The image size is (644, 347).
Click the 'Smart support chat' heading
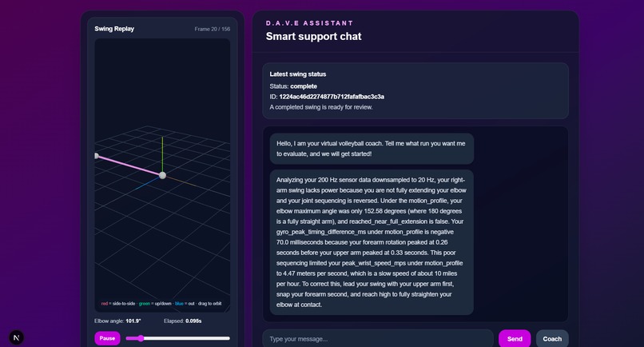click(x=314, y=36)
